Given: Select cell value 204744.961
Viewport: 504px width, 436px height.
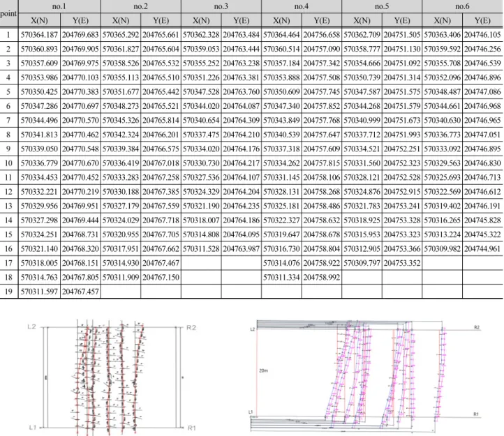Looking at the screenshot, I should point(482,249).
